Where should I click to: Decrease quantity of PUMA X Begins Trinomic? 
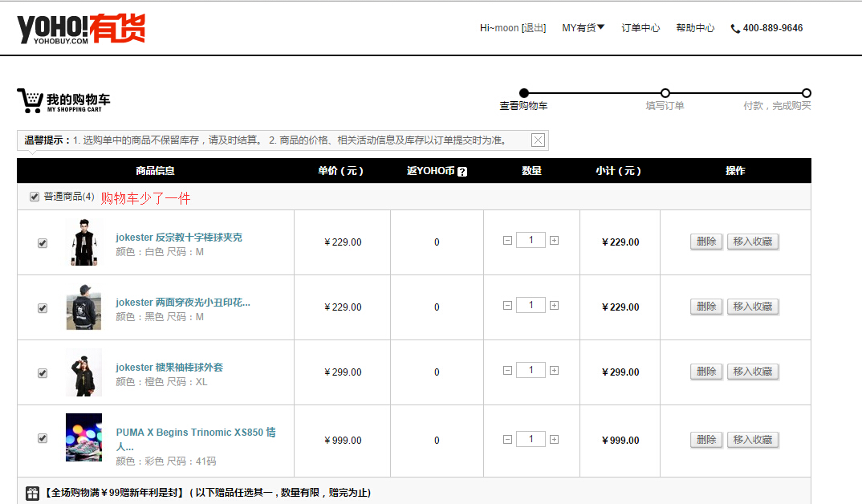click(507, 439)
